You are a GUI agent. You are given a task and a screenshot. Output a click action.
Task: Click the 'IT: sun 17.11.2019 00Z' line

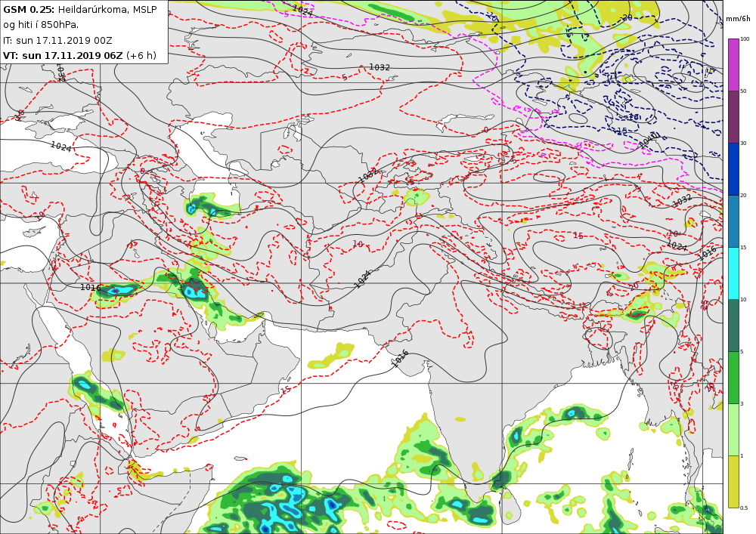57,40
